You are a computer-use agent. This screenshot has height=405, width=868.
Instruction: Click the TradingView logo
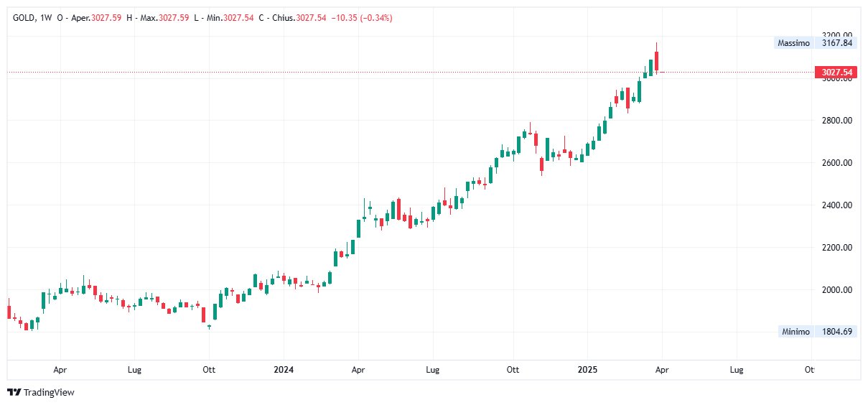tap(14, 392)
